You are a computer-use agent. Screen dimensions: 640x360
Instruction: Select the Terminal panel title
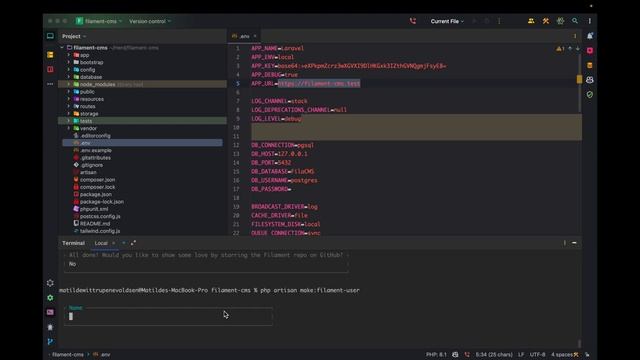[x=73, y=243]
